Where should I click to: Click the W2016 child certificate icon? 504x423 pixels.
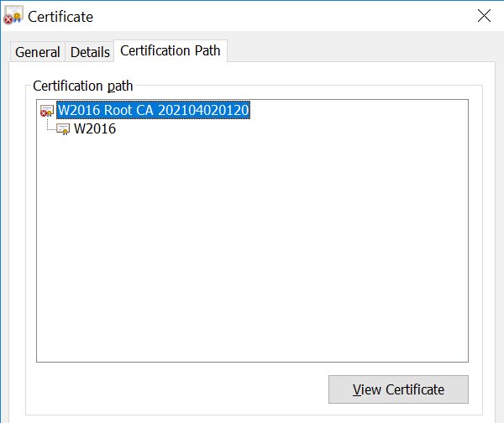coord(63,129)
